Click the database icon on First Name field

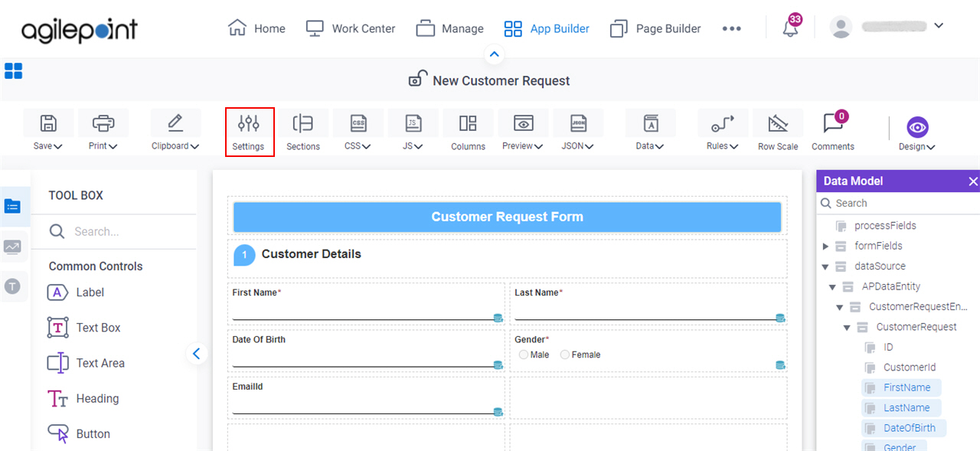coord(498,318)
